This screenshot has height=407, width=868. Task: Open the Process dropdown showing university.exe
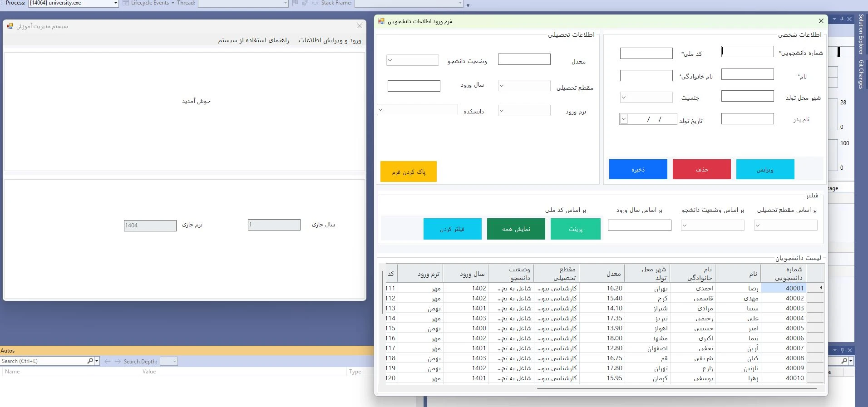pos(115,3)
